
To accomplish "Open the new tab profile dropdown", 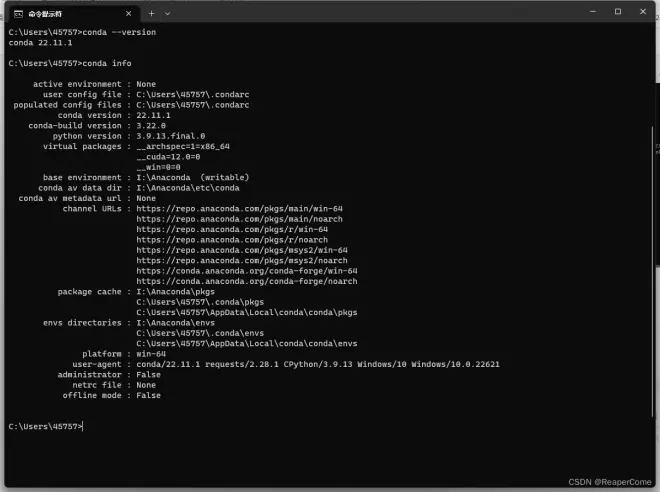I will pos(168,13).
